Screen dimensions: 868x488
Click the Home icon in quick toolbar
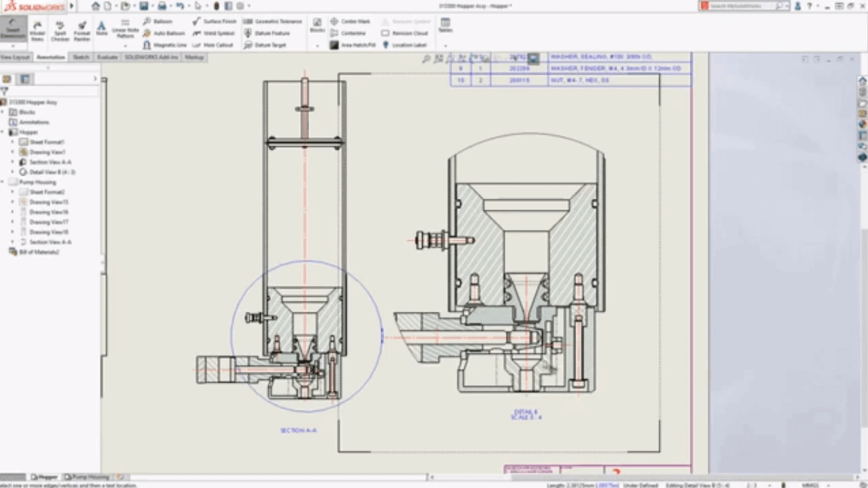pos(96,6)
